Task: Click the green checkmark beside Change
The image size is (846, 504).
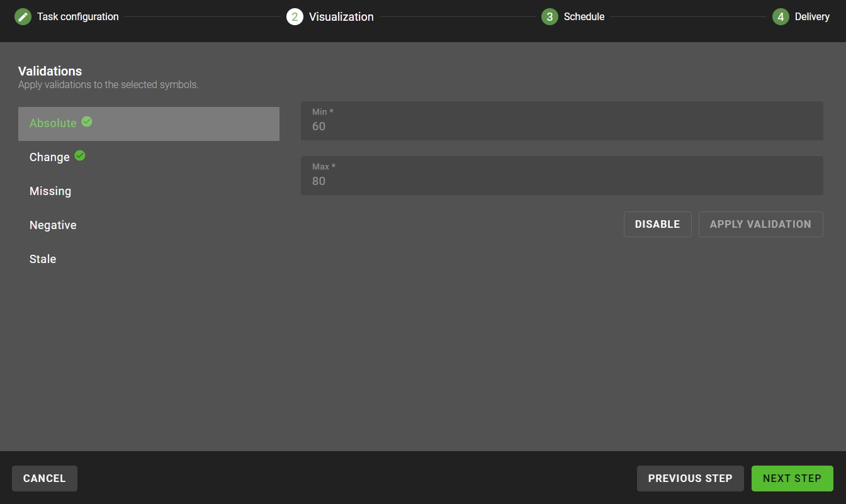Action: tap(80, 156)
